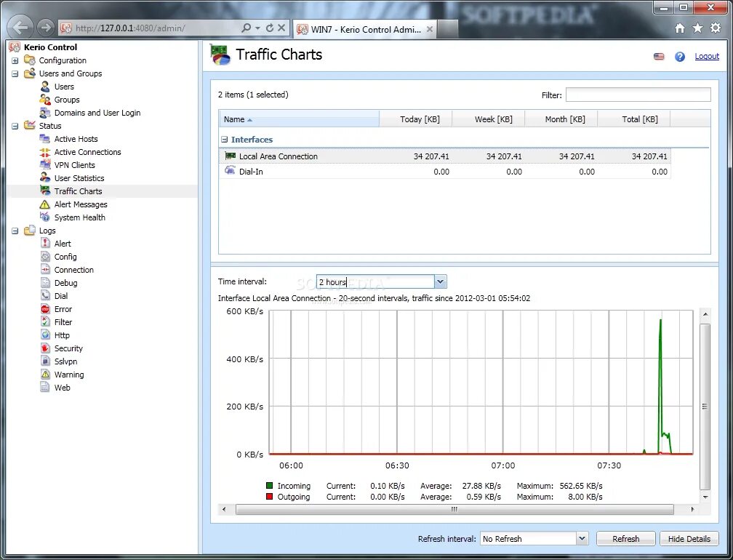The width and height of the screenshot is (733, 560).
Task: Select the Local Area Connection row
Action: (444, 156)
